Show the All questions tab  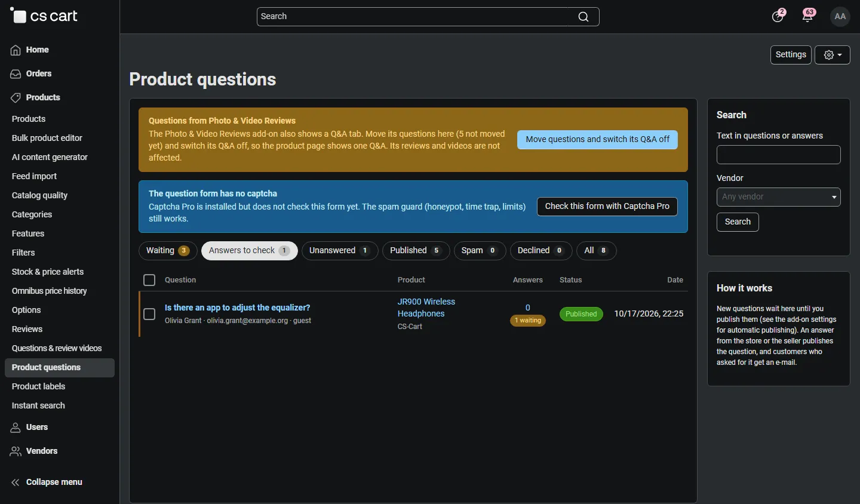pos(596,251)
